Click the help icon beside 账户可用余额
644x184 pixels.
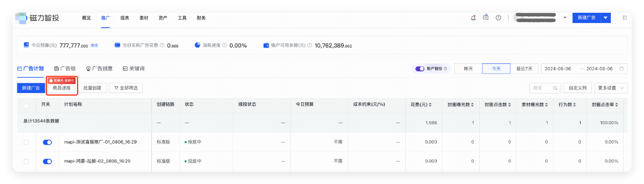[309, 45]
